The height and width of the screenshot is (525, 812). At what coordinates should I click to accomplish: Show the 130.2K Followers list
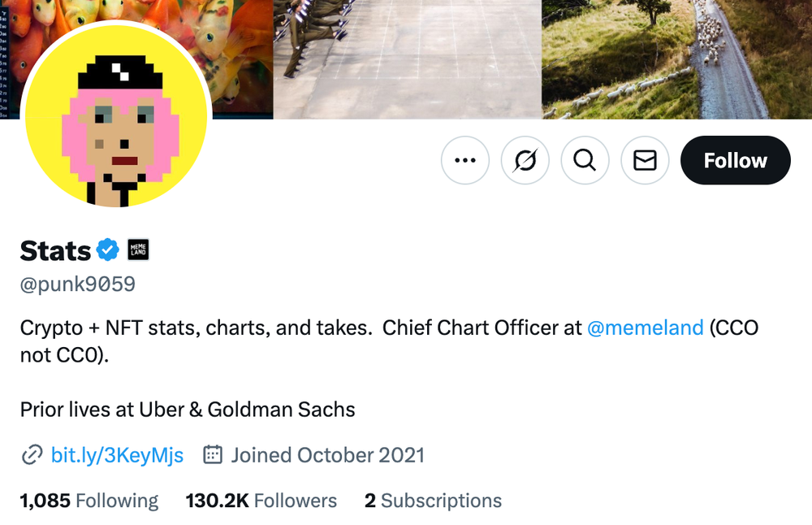pyautogui.click(x=261, y=501)
